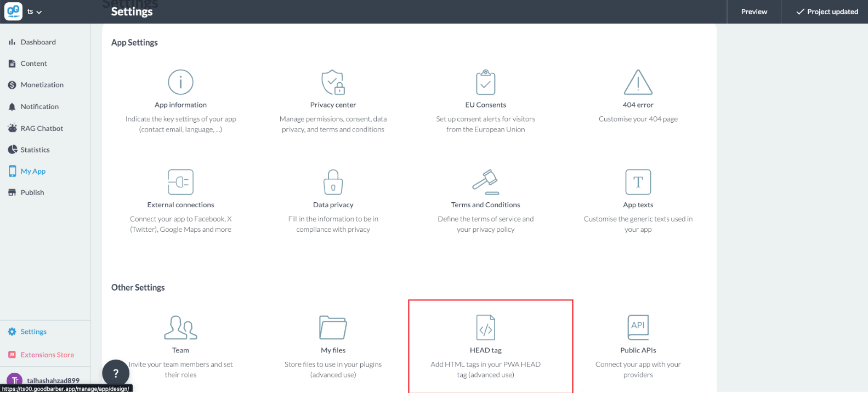Open the Terms and Conditions label
This screenshot has height=393, width=868.
485,204
